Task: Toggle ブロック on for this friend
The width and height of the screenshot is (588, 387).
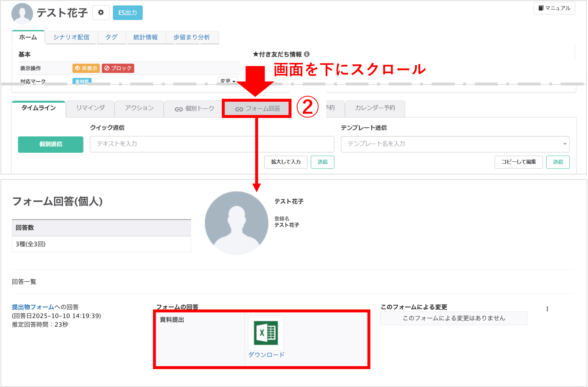Action: [x=118, y=68]
